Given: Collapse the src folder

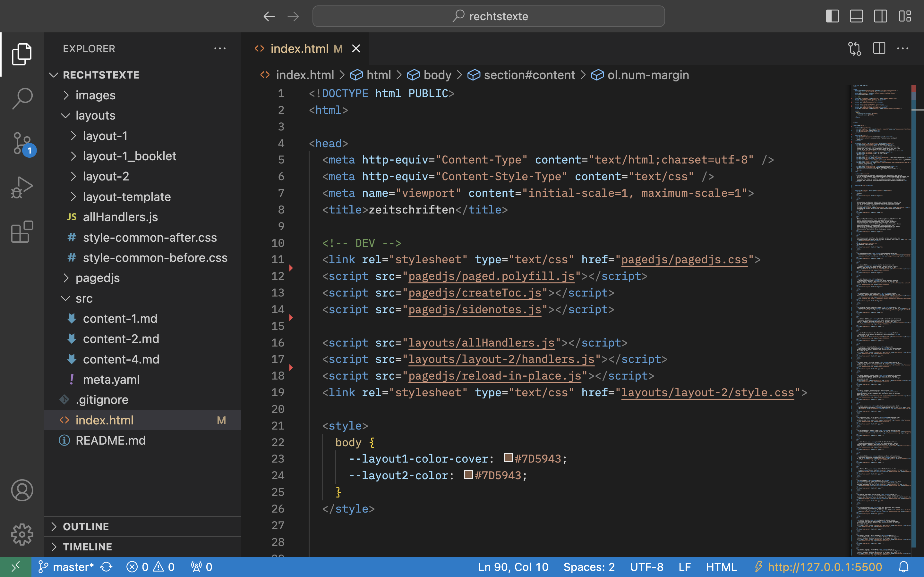Looking at the screenshot, I should click(x=84, y=298).
